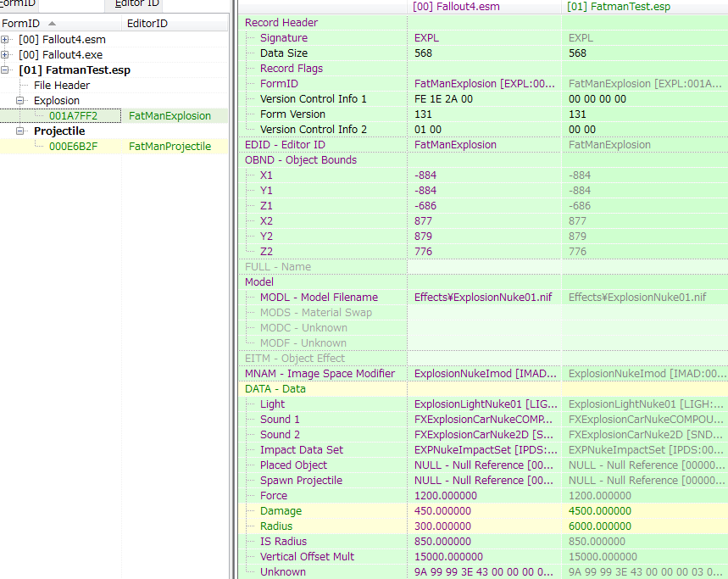Select the Record Flags row label
Viewport: 728px width, 579px height.
click(x=291, y=69)
